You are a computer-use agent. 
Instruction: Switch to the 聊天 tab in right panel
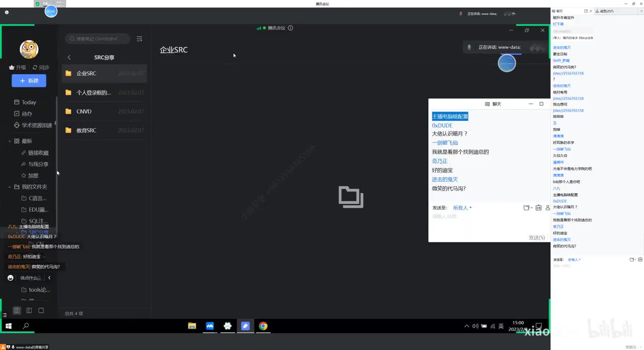pos(559,11)
